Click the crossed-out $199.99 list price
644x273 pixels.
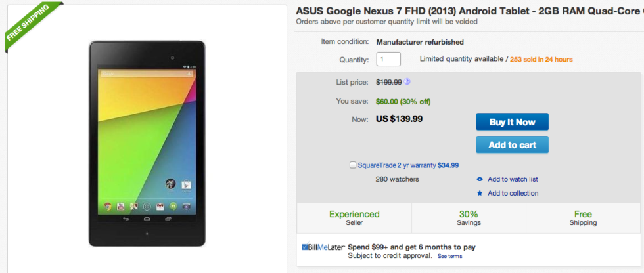click(x=388, y=82)
